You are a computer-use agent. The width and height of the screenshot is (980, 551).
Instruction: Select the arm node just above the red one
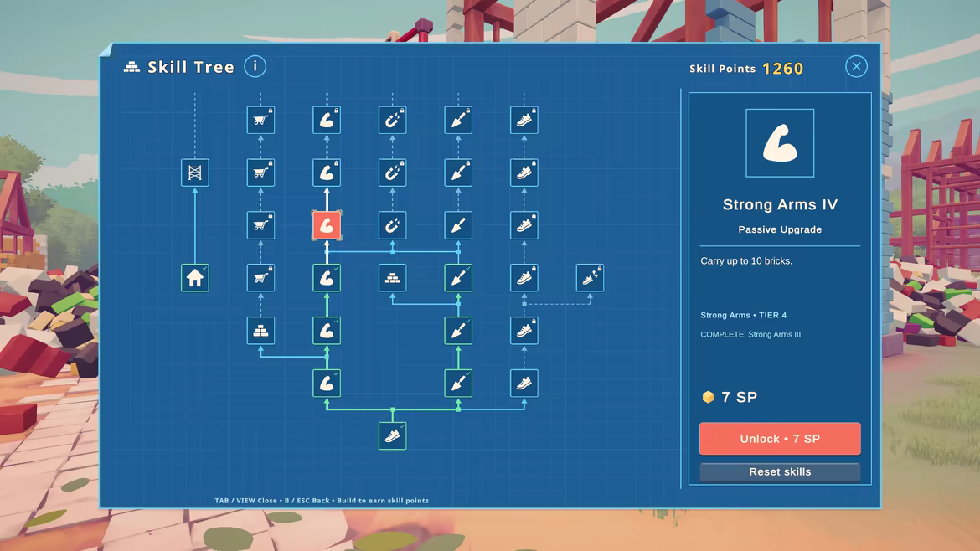pos(327,173)
